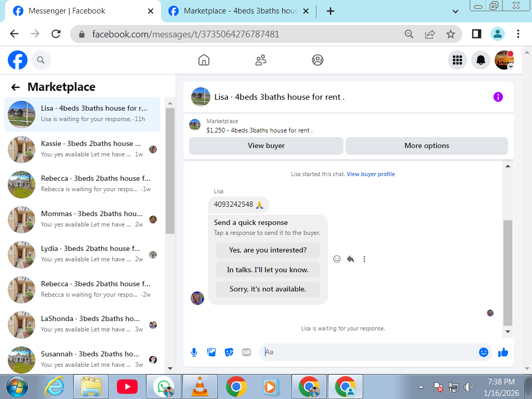This screenshot has height=399, width=532.
Task: Open LaShonda 3beds 2baths conversation
Action: pos(82,325)
